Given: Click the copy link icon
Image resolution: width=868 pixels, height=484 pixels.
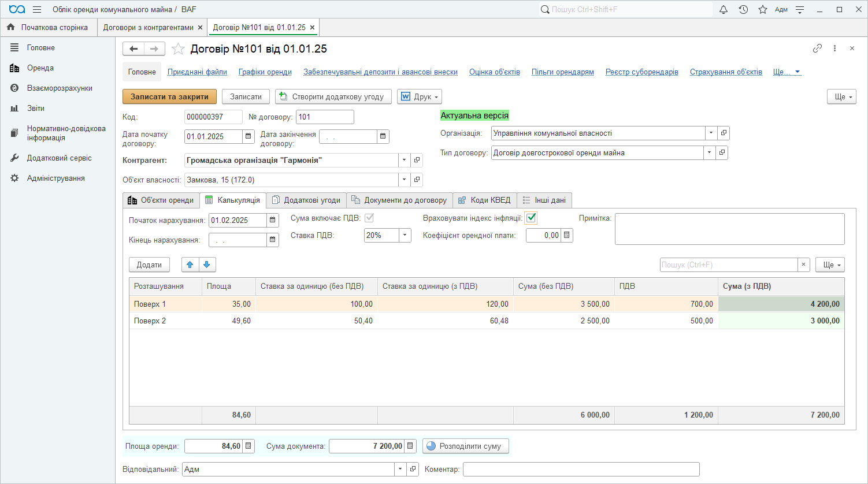Looking at the screenshot, I should pos(817,49).
